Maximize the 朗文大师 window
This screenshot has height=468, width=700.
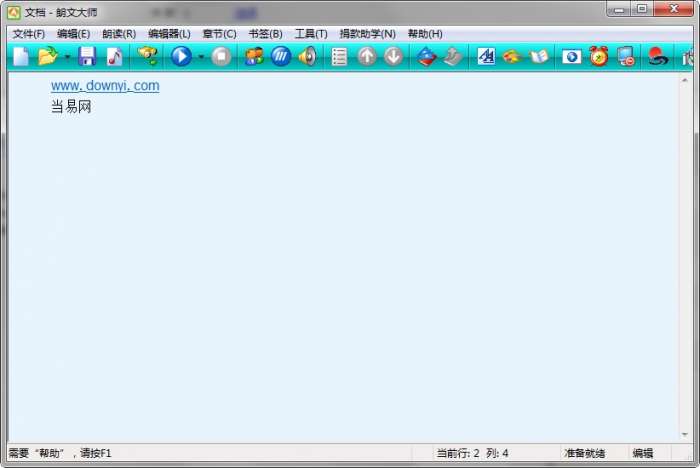click(642, 8)
